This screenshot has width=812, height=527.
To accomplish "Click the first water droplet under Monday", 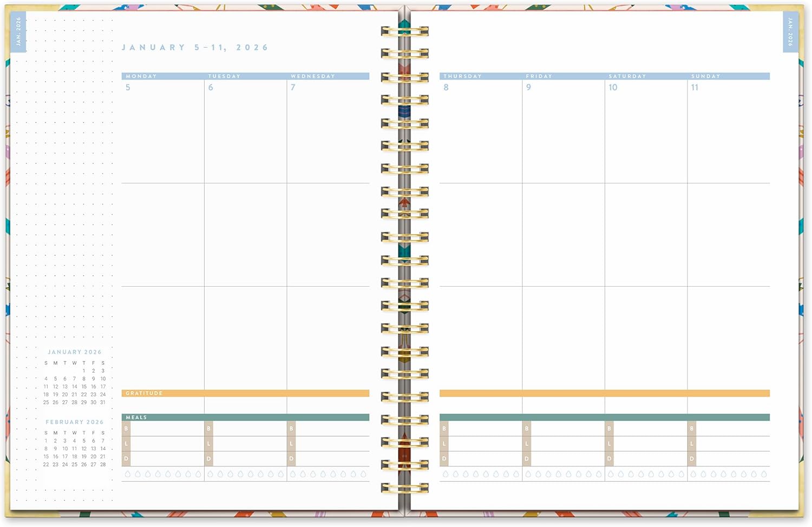I will [x=128, y=474].
